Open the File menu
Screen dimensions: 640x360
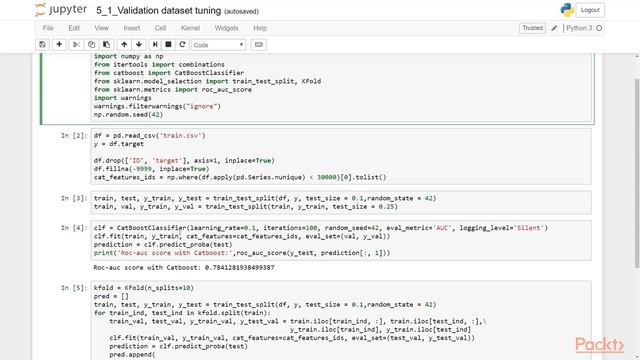click(x=48, y=28)
